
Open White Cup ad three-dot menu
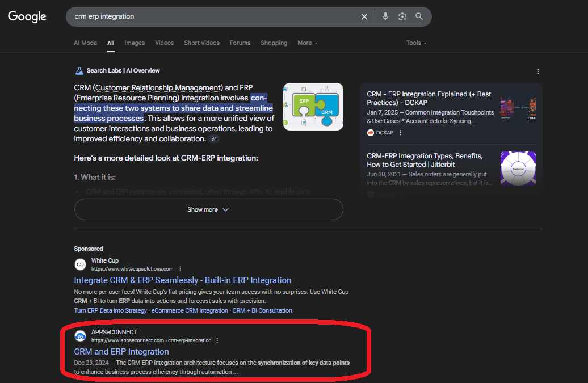(x=180, y=269)
